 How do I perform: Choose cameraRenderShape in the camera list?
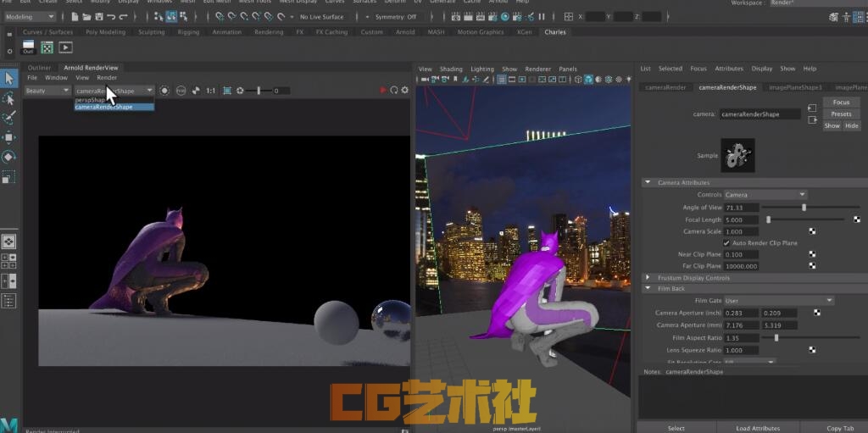(114, 107)
